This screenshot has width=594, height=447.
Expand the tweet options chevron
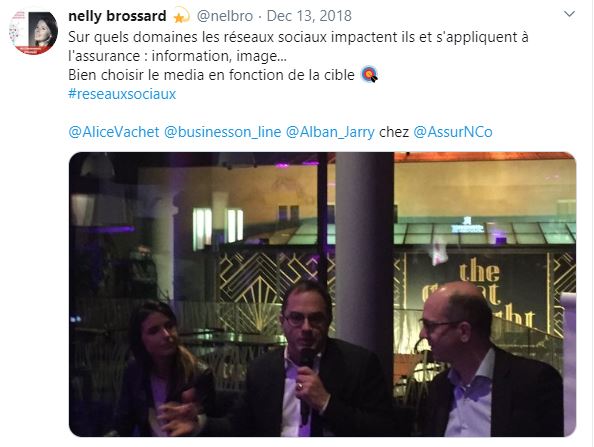(569, 14)
